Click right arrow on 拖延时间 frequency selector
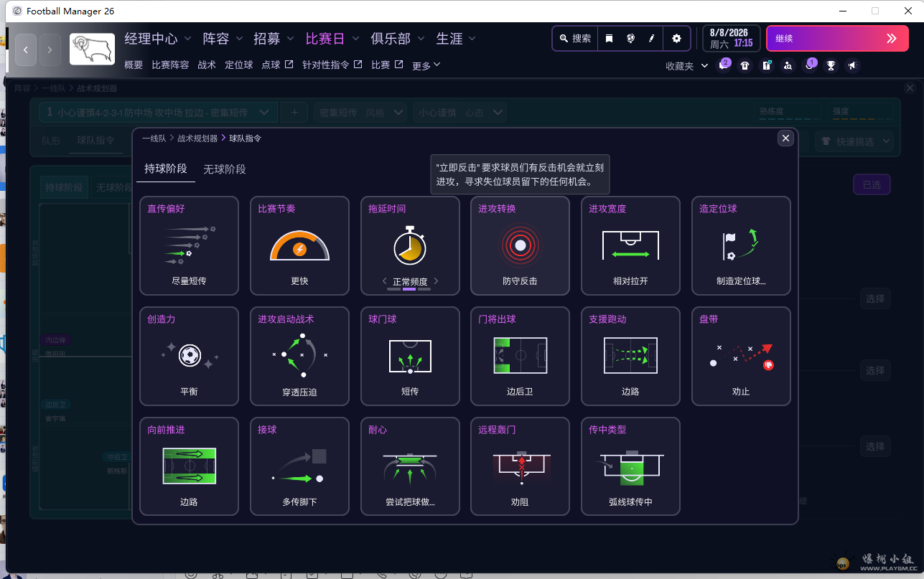Viewport: 924px width, 579px height. 436,281
